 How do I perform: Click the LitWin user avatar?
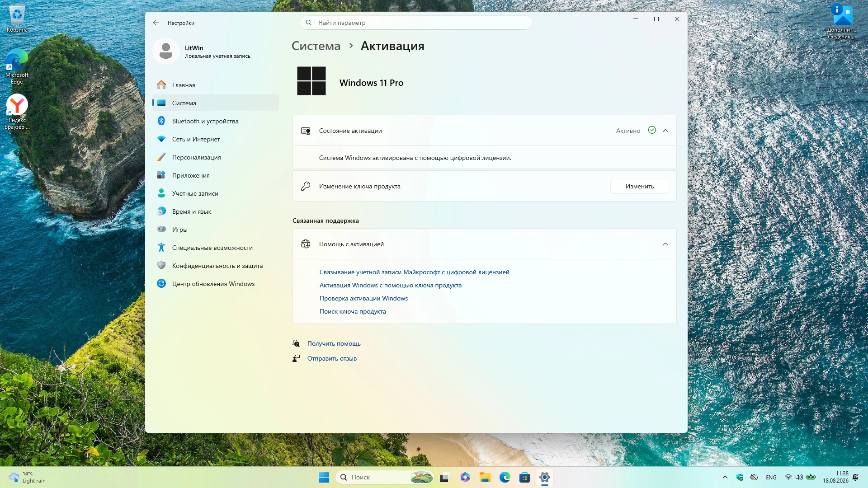point(166,51)
